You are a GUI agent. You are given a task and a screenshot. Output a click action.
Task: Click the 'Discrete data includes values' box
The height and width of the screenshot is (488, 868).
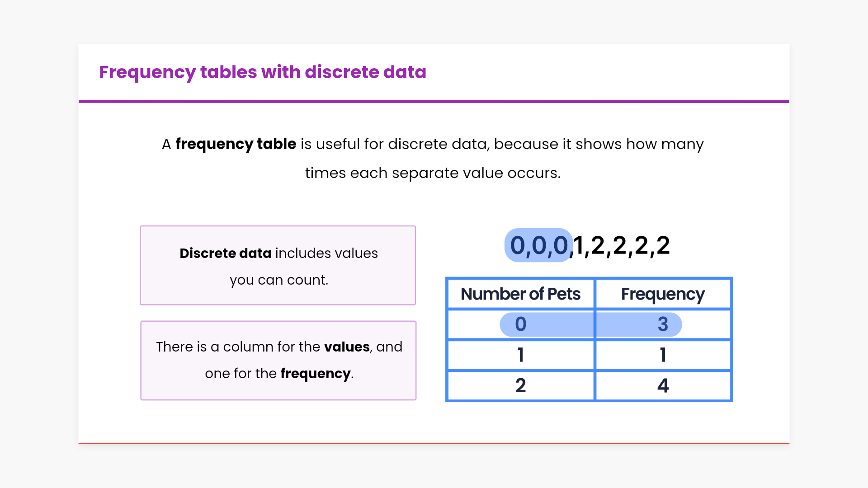278,265
